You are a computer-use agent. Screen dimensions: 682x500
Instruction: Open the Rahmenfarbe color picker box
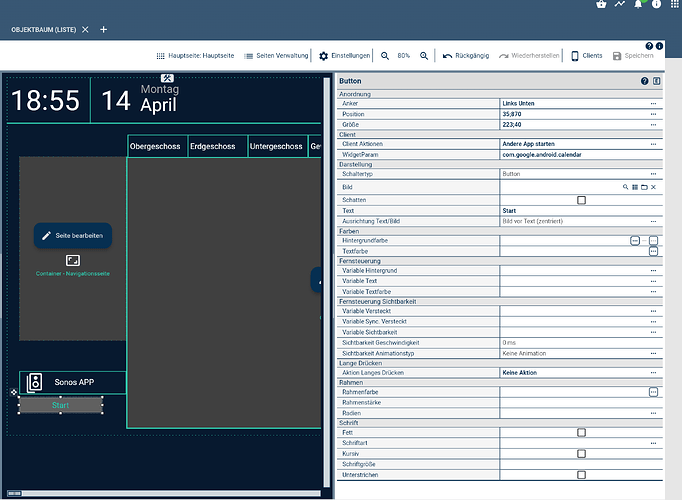click(x=653, y=392)
